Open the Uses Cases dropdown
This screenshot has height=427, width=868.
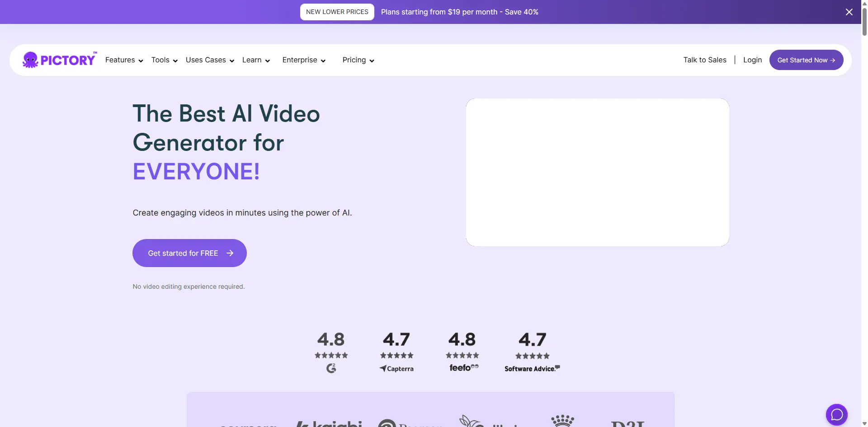point(210,60)
